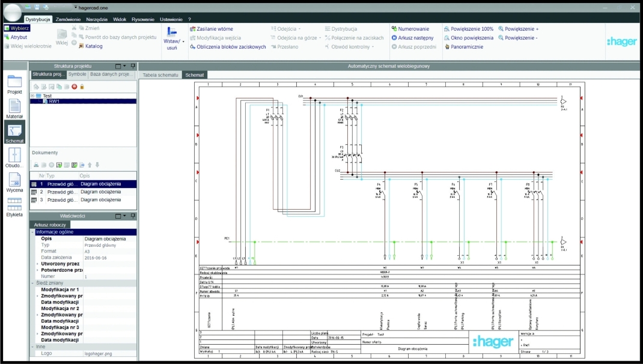Click the printer icon in Dokumenty toolbar
The image size is (643, 364).
35,165
